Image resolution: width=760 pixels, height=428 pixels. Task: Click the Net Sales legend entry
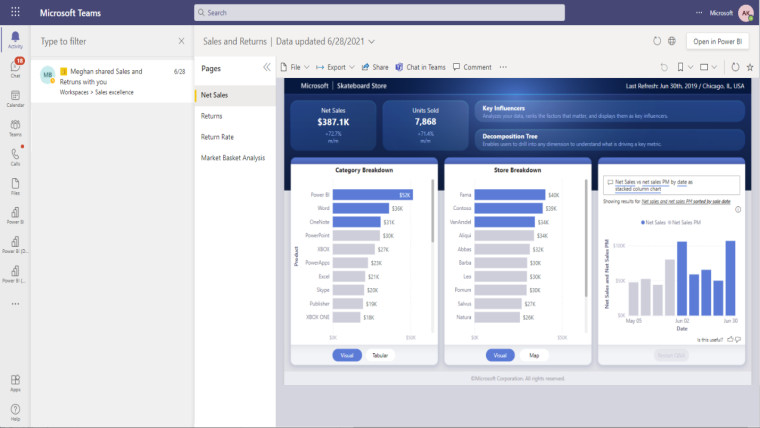[653, 222]
